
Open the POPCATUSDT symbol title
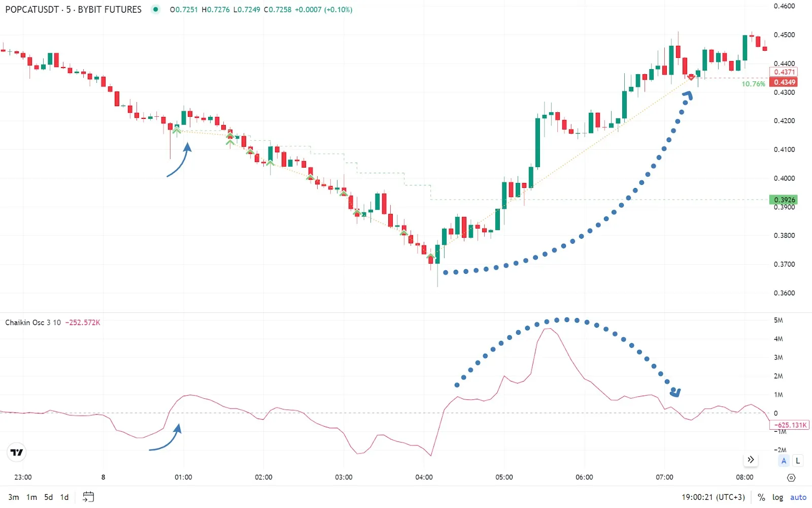(x=73, y=10)
